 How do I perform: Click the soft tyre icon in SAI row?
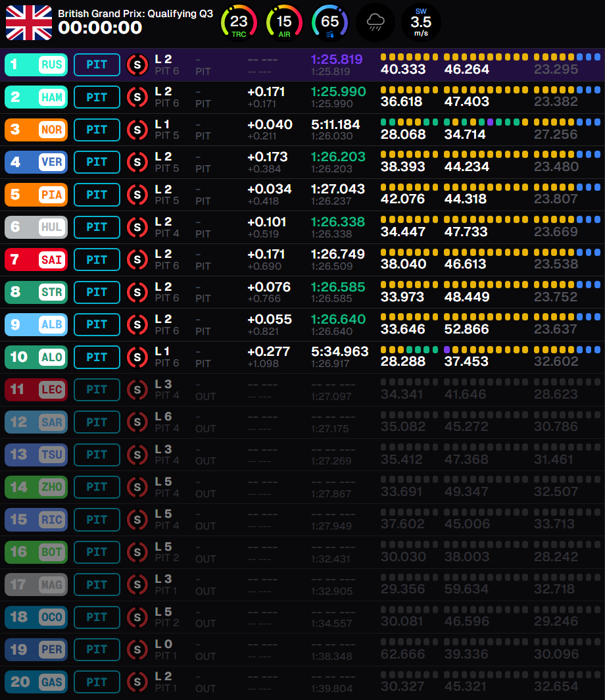137,260
